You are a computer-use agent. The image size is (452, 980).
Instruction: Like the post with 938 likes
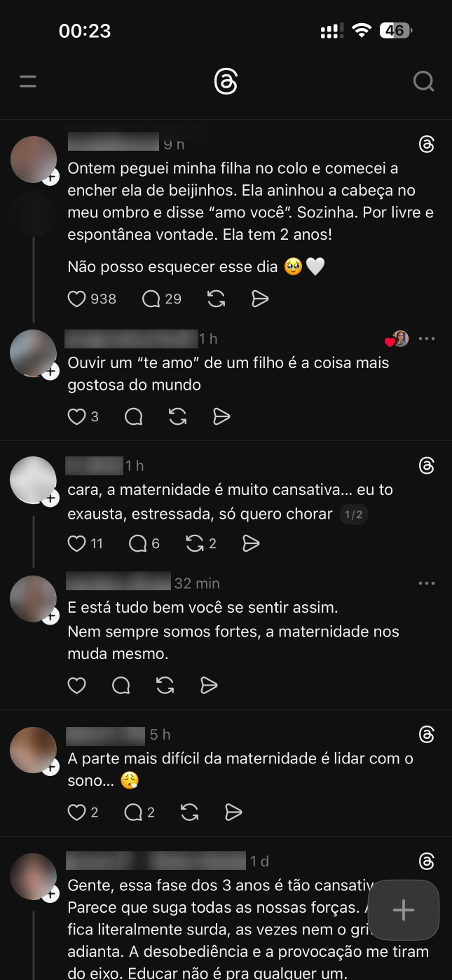[76, 299]
